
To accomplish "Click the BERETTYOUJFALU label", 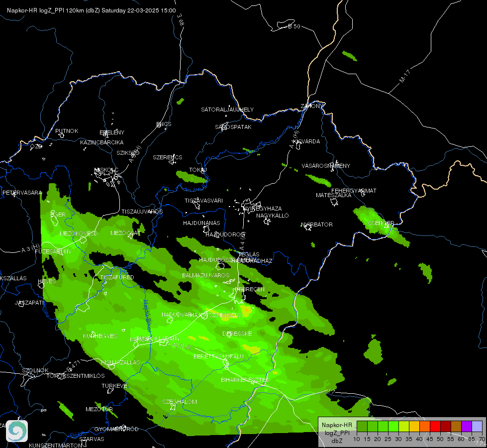I will (219, 356).
